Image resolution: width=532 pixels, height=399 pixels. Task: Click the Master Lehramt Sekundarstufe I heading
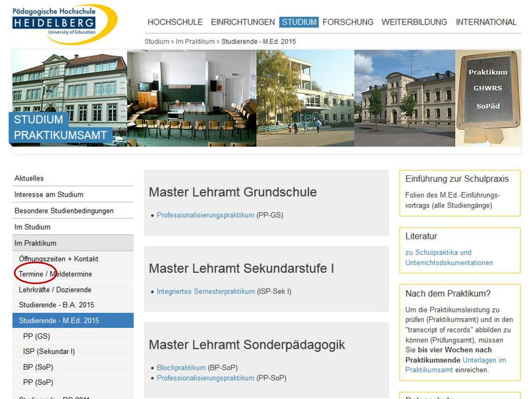[x=242, y=269]
